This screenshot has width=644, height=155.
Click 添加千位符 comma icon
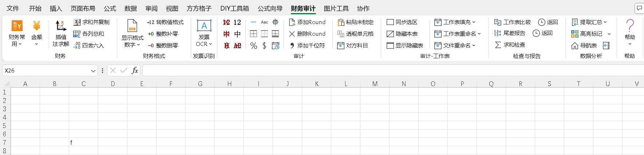click(292, 46)
